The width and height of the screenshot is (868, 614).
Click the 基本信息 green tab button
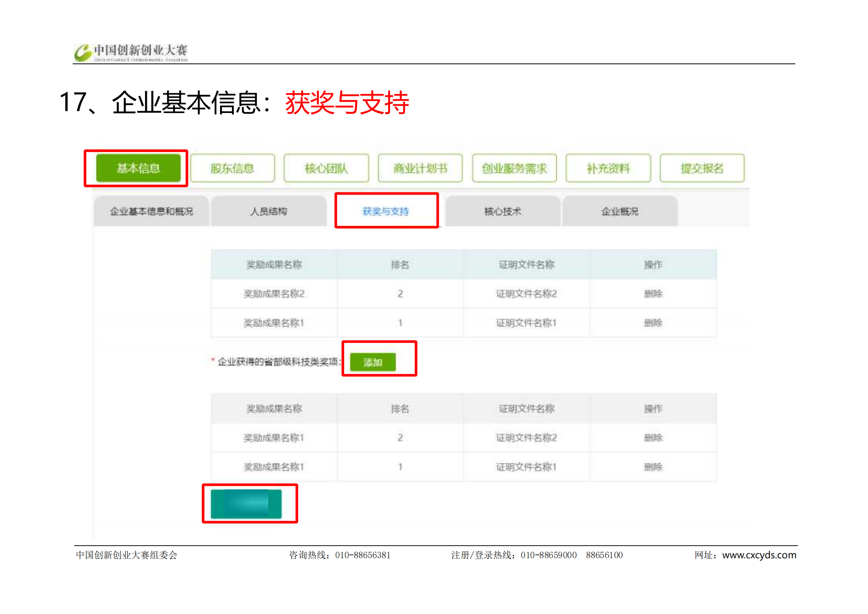point(138,168)
